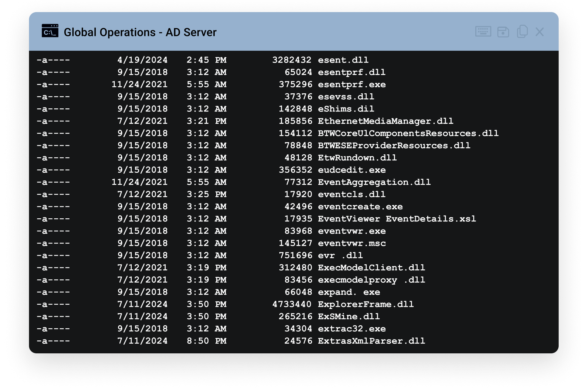Click ExecModelClient.dll in the listing
The height and width of the screenshot is (392, 581).
[x=371, y=268]
